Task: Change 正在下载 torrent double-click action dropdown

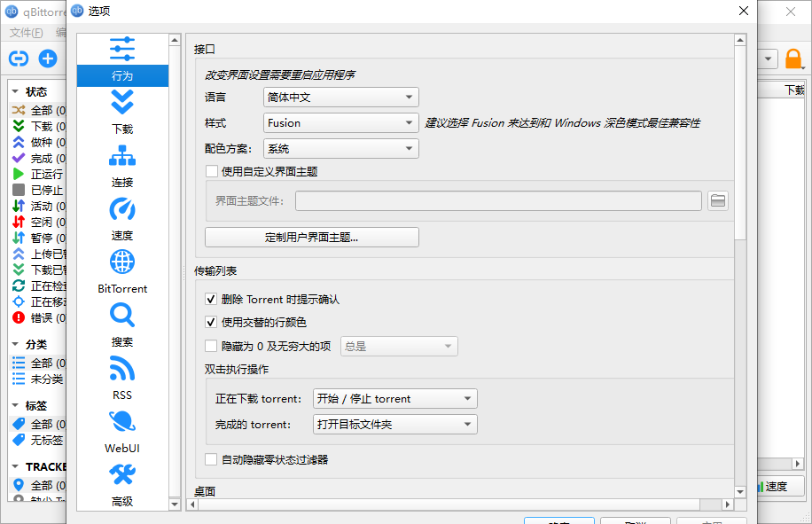Action: point(394,398)
